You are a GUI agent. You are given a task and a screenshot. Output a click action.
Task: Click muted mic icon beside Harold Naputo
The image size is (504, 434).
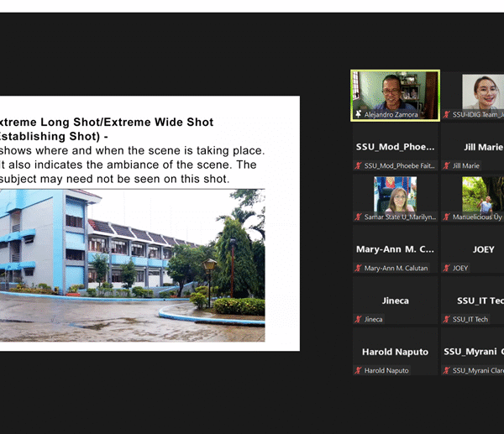[358, 370]
